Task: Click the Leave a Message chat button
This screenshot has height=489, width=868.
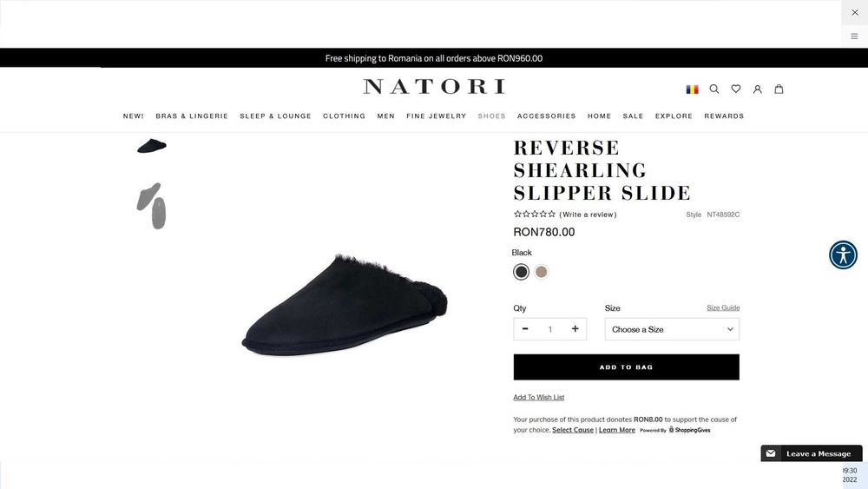Action: tap(812, 453)
